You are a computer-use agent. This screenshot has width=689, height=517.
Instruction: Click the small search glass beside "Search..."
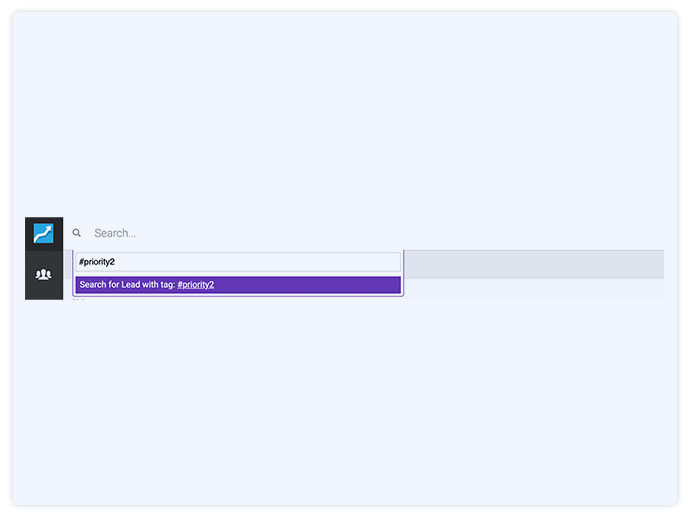click(76, 233)
